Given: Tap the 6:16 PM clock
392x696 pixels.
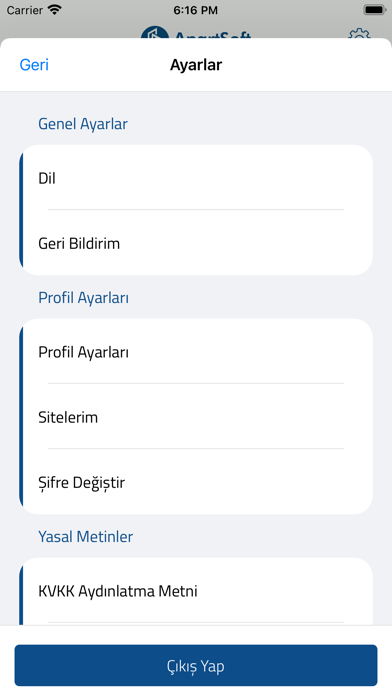Looking at the screenshot, I should coord(195,10).
